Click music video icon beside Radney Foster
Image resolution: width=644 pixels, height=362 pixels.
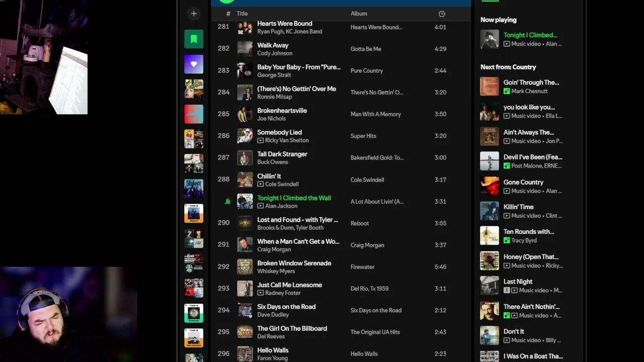point(260,293)
